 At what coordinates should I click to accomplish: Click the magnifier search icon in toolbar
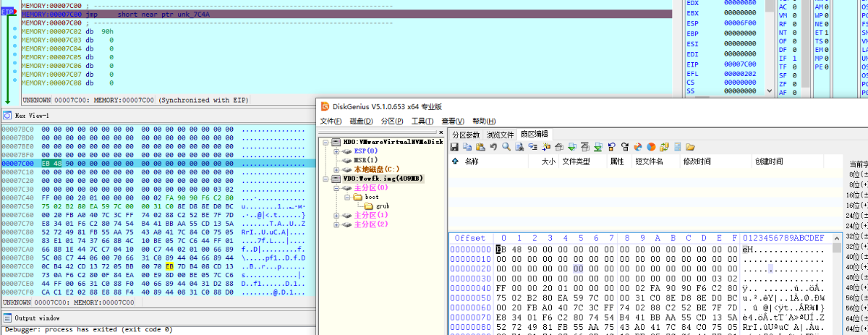[506, 147]
